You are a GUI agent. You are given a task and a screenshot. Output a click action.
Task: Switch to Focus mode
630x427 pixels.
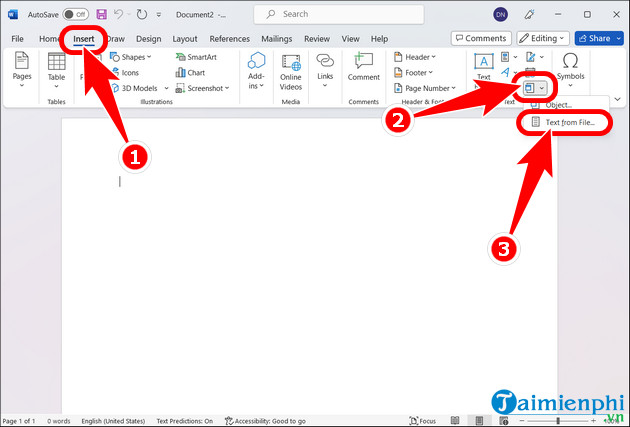click(423, 421)
